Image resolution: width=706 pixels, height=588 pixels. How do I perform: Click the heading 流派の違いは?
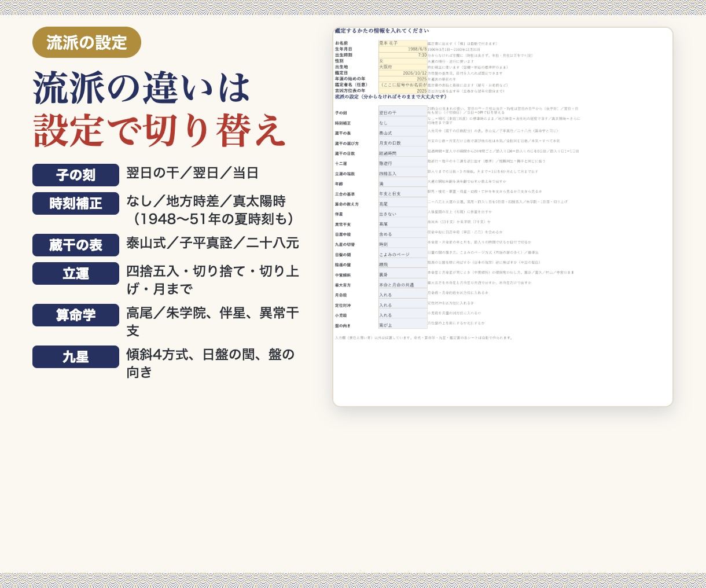(x=142, y=89)
